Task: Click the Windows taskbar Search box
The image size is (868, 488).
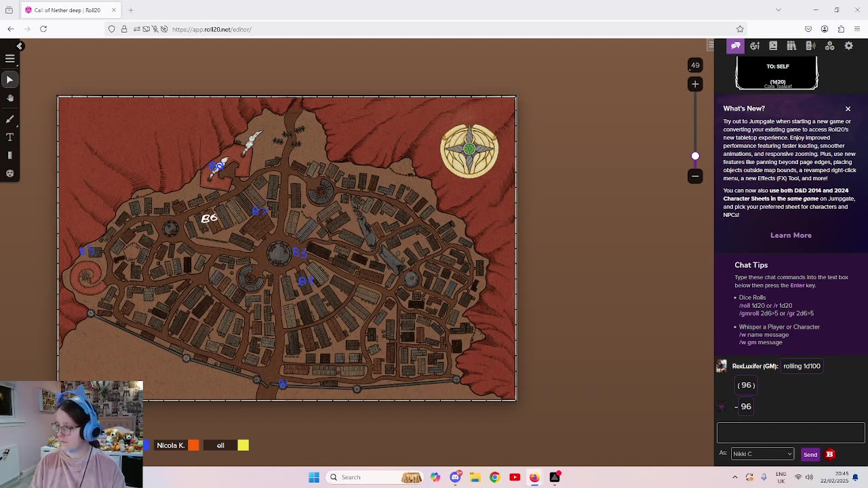Action: coord(376,477)
